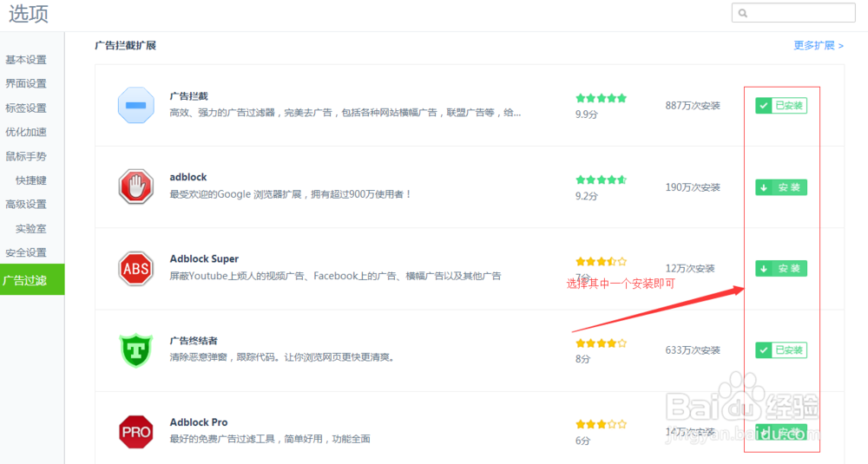This screenshot has width=868, height=464.
Task: Click the 633万次安装 text
Action: tap(693, 350)
